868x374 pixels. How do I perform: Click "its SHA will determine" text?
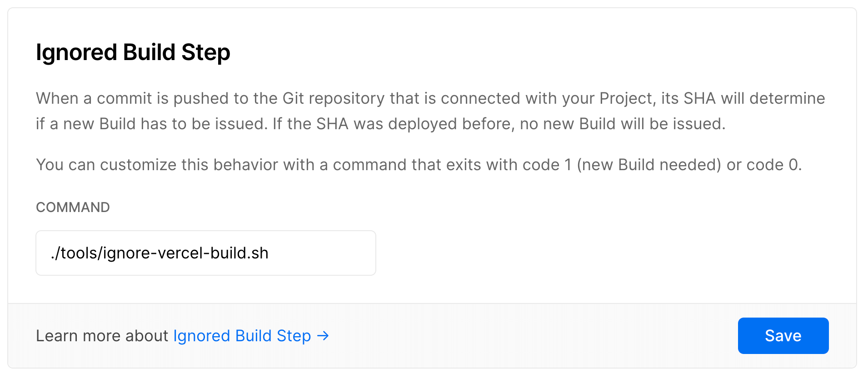click(x=743, y=98)
